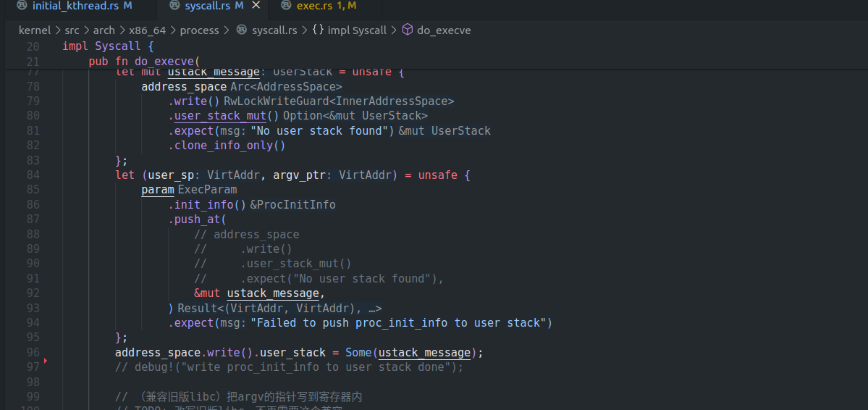Click the Rust file icon on exec.rs tab
The width and height of the screenshot is (868, 410).
pos(286,6)
